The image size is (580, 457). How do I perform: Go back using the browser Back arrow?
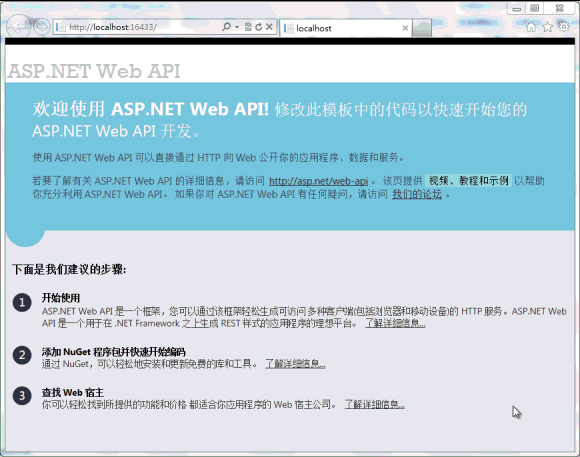pos(18,26)
